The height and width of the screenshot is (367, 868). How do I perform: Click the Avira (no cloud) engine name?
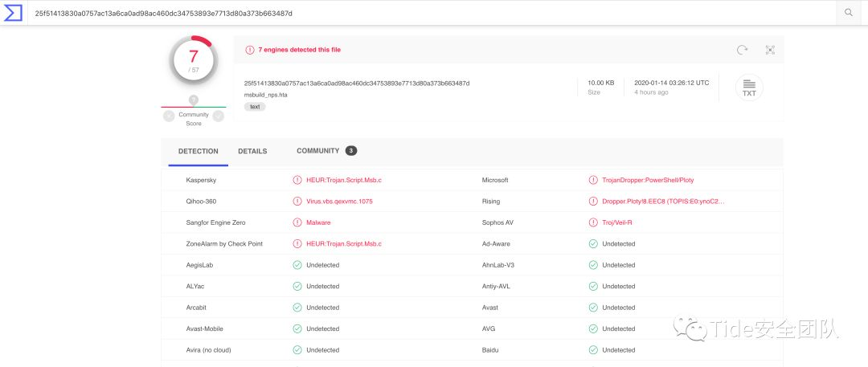pos(209,350)
